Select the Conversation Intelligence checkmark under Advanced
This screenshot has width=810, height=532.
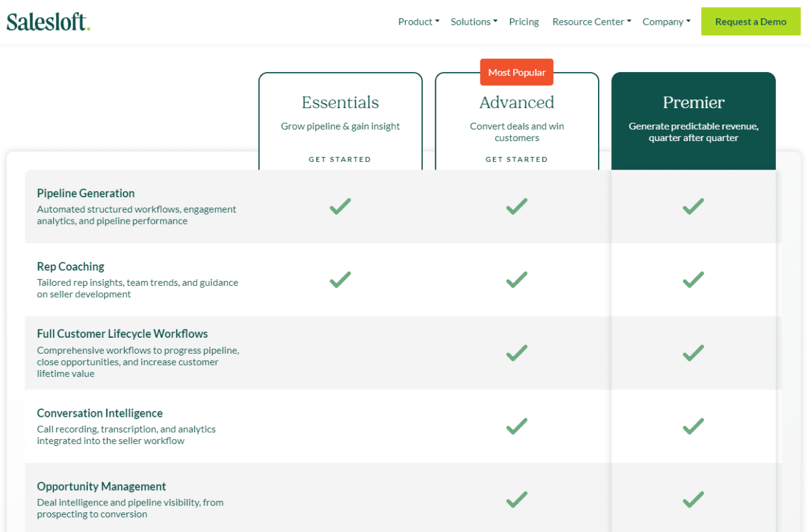(x=516, y=426)
